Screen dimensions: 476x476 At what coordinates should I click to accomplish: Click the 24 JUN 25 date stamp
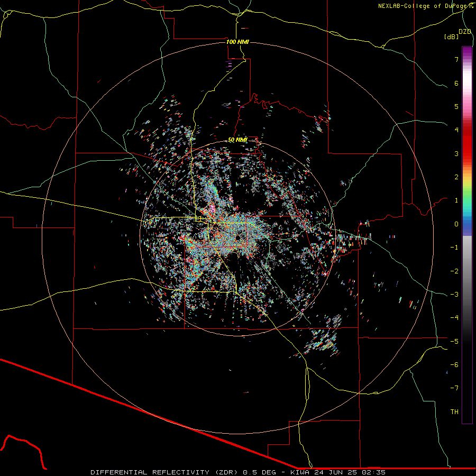pos(335,472)
